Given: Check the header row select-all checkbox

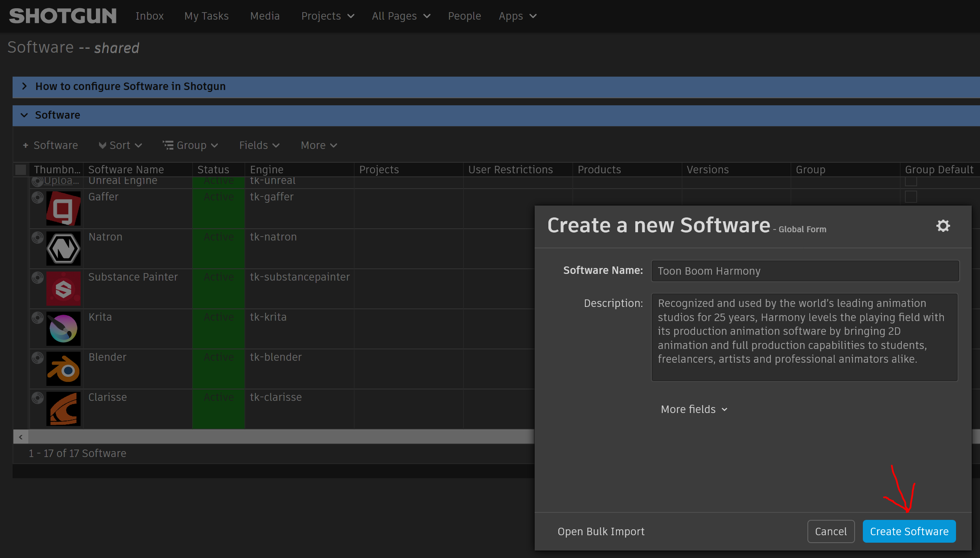Looking at the screenshot, I should (x=22, y=170).
